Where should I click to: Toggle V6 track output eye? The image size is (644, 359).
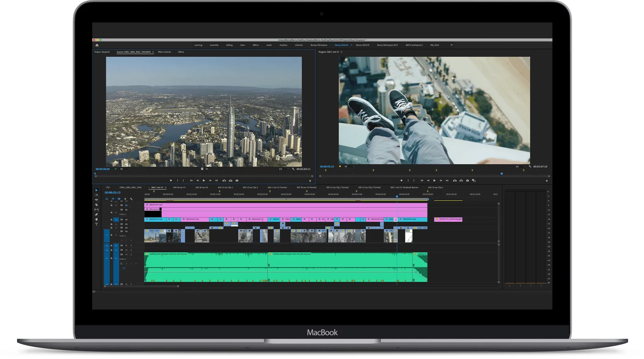(126, 205)
